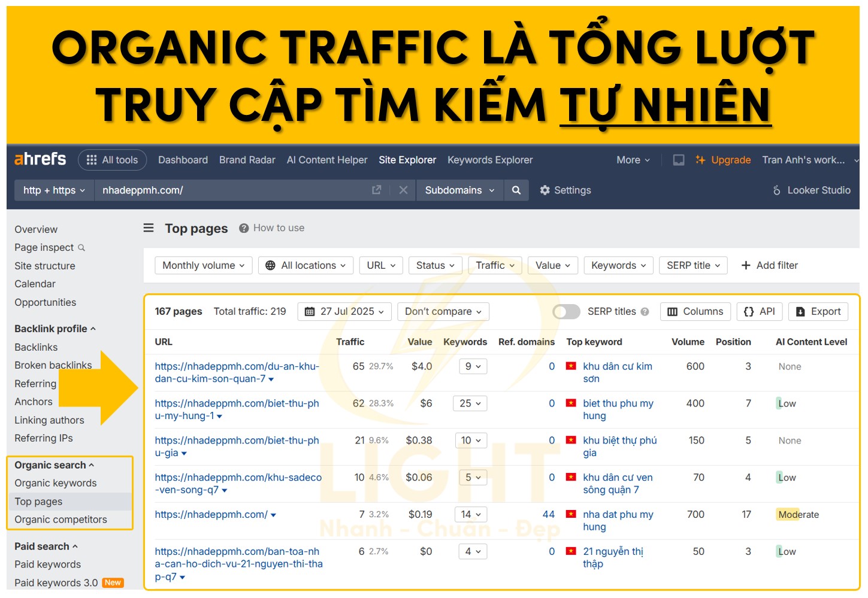
Task: Open Site structure in sidebar
Action: 45,266
